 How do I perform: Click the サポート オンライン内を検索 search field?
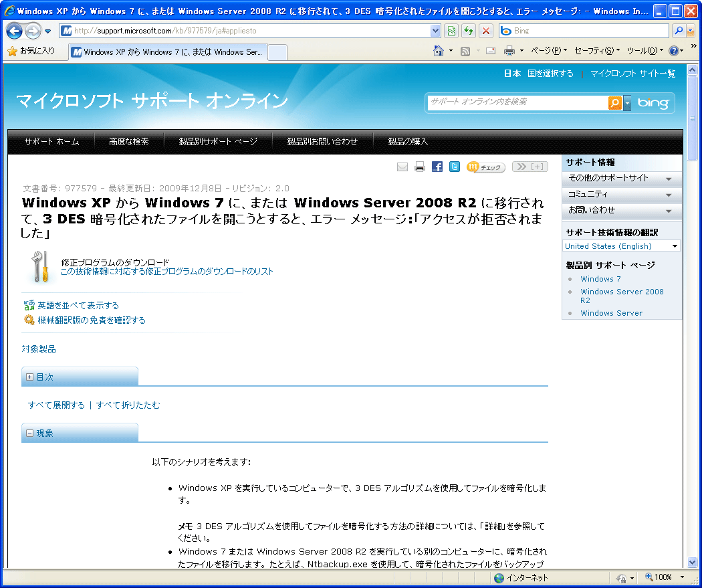[x=517, y=102]
